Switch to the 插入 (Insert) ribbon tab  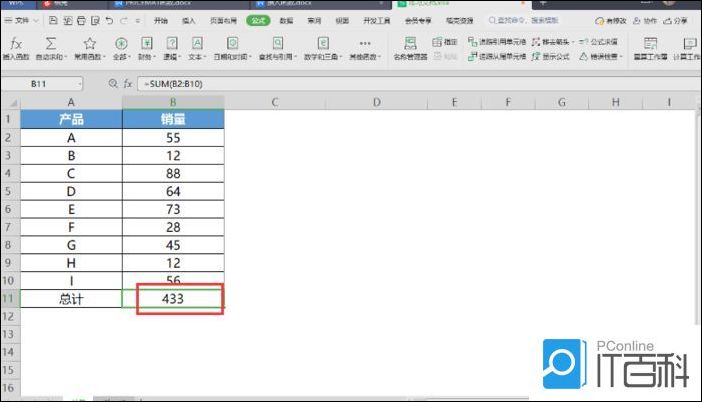(189, 20)
